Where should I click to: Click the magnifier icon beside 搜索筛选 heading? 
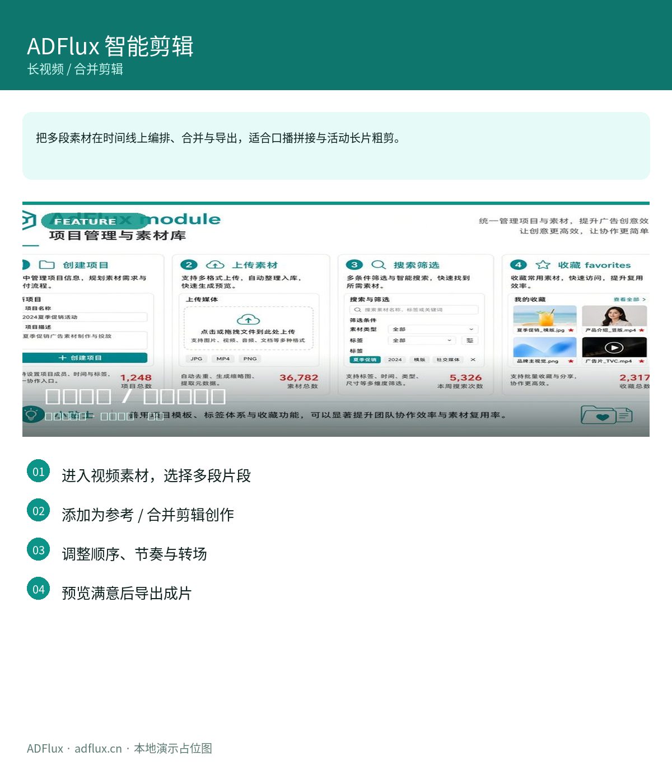[379, 265]
